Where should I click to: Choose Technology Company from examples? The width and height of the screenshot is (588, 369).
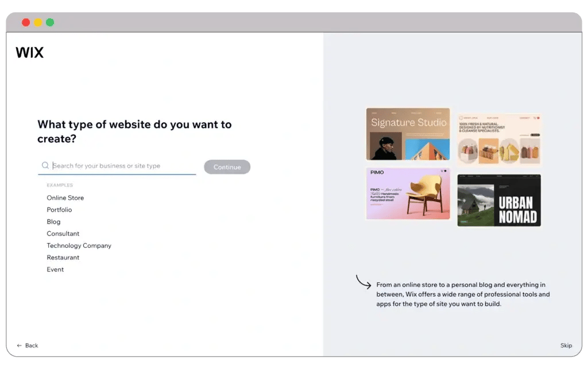79,246
